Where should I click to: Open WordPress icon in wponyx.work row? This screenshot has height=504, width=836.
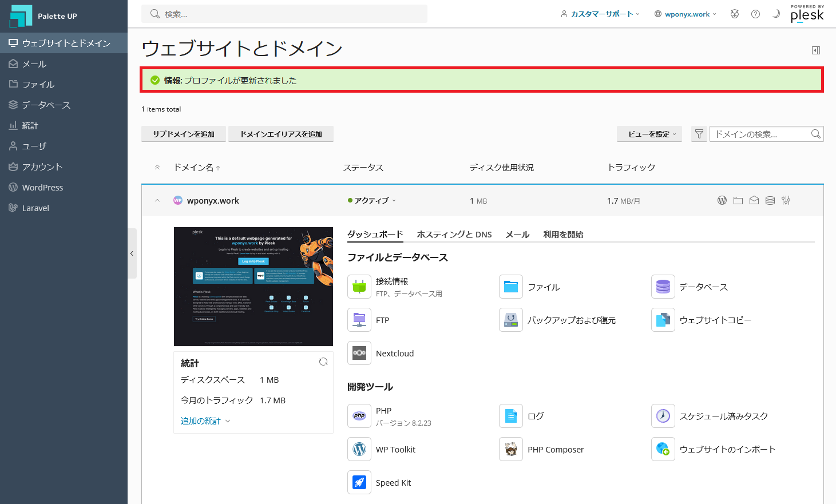click(722, 200)
